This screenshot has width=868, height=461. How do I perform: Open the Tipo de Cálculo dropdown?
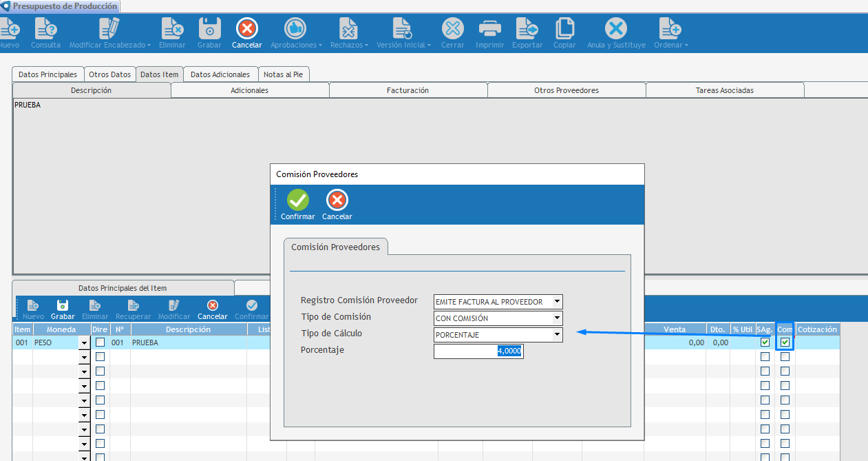(557, 335)
